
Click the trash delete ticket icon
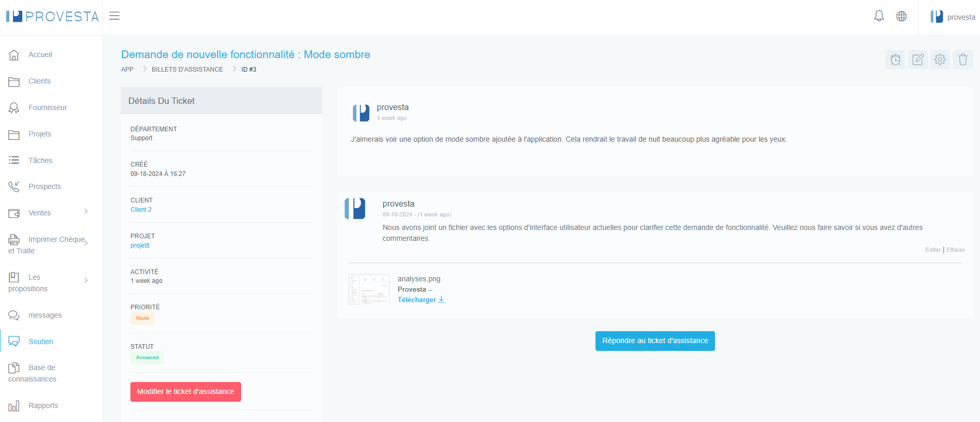[962, 60]
